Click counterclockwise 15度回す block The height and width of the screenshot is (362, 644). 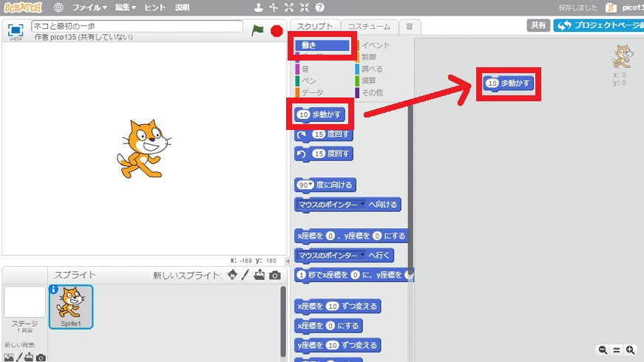324,154
